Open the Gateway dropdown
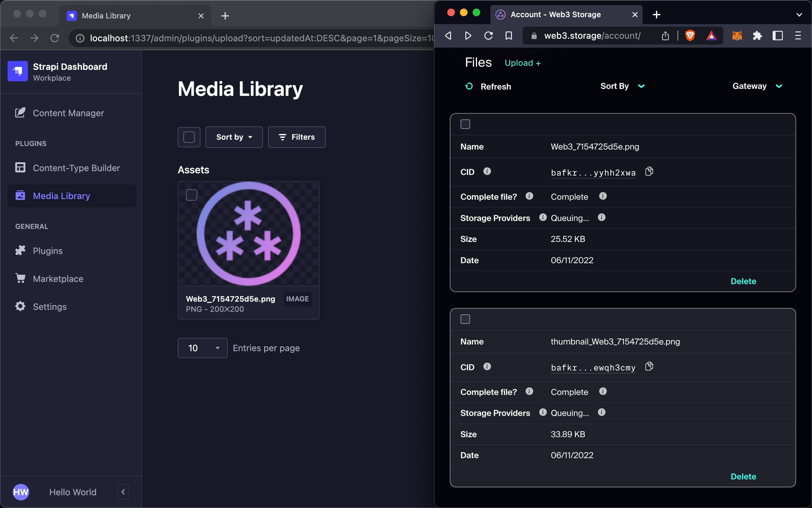The width and height of the screenshot is (812, 508). [758, 86]
